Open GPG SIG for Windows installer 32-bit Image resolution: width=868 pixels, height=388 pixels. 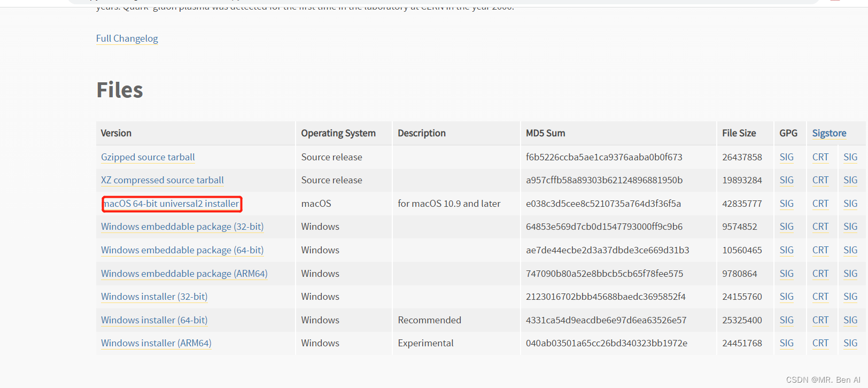click(x=786, y=297)
